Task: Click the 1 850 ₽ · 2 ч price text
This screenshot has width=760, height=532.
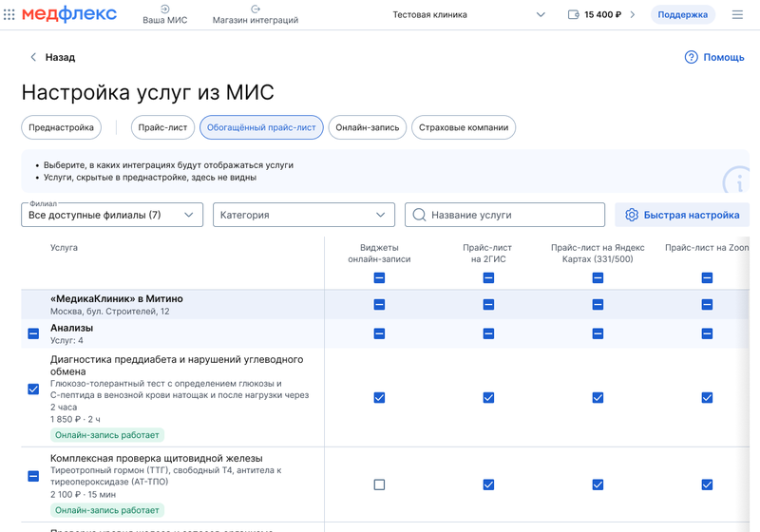Action: click(x=75, y=419)
